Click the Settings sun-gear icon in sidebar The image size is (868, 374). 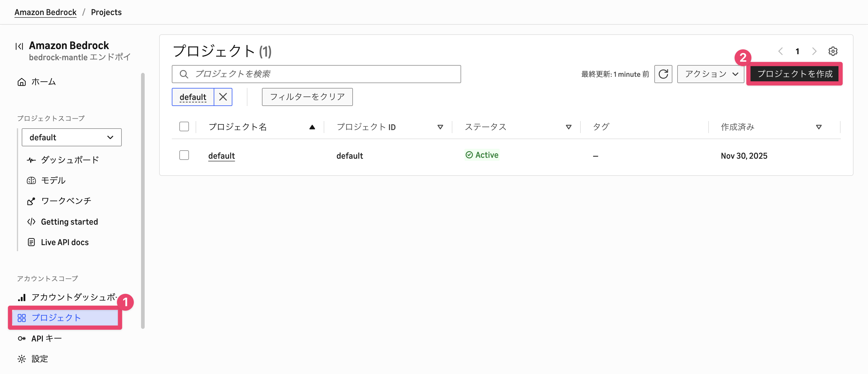(x=22, y=359)
